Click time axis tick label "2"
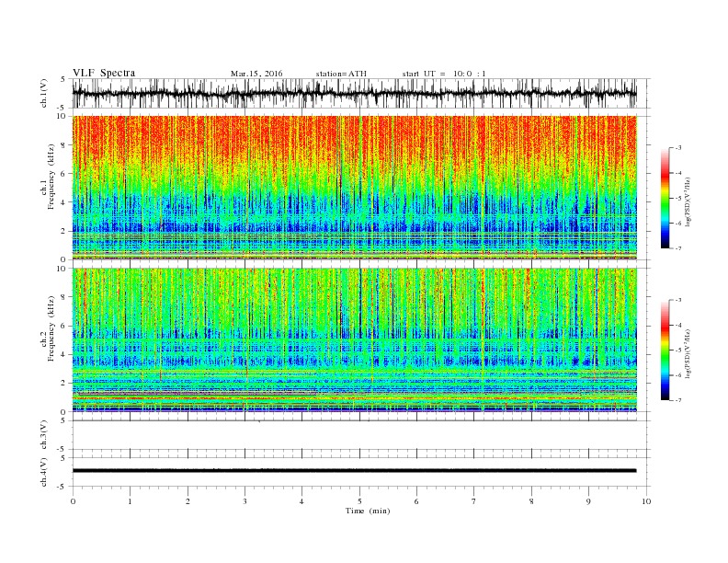Image resolution: width=728 pixels, height=563 pixels. (188, 501)
